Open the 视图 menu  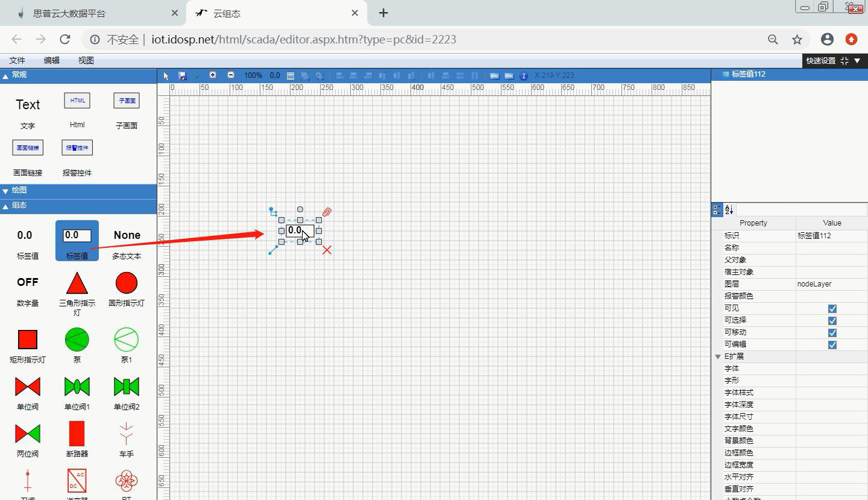86,60
